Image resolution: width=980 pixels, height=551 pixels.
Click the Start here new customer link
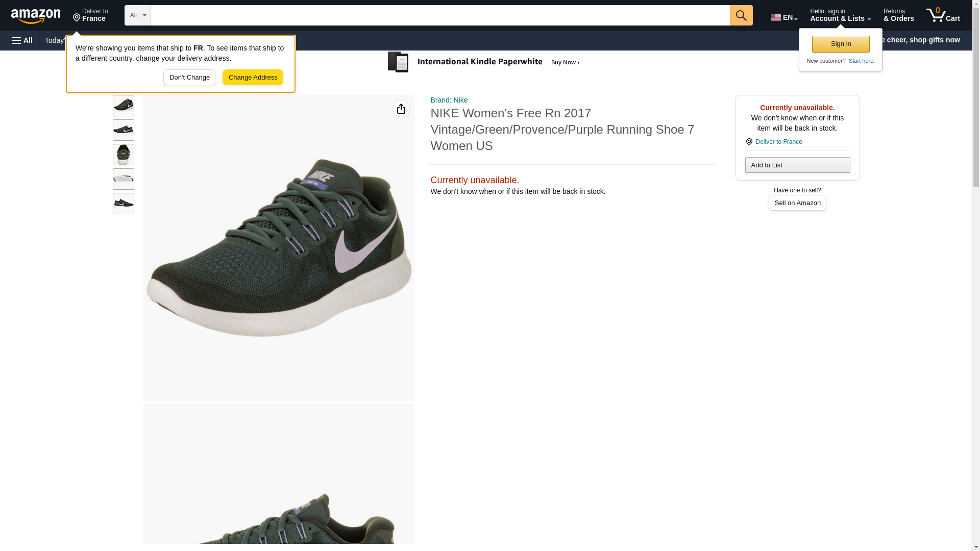[861, 61]
